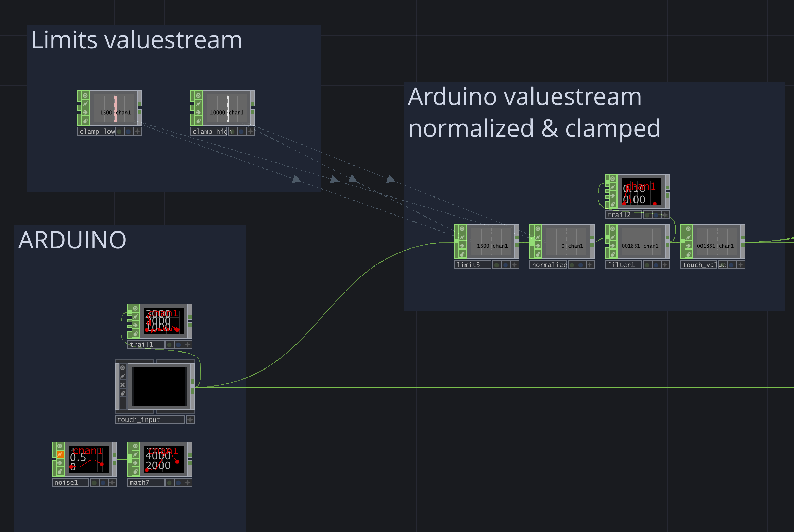794x532 pixels.
Task: Toggle viewer flag on trail2 node
Action: [x=613, y=179]
